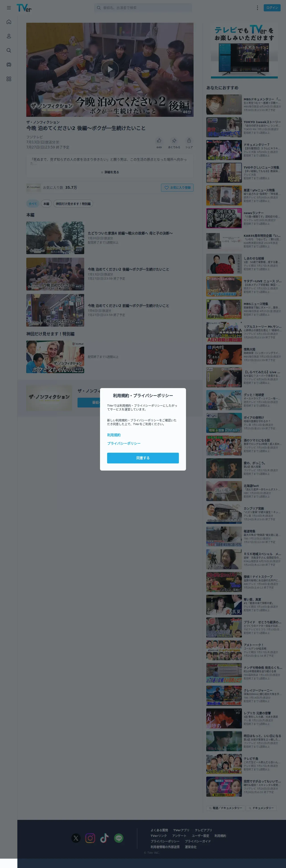The width and height of the screenshot is (286, 868).
Task: Open the home icon in sidebar
Action: click(9, 22)
